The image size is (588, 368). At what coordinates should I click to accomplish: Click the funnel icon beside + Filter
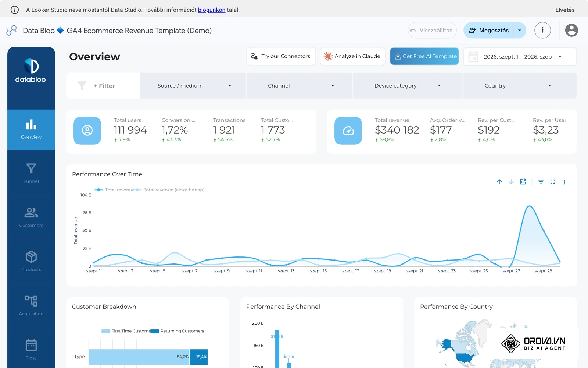(82, 86)
